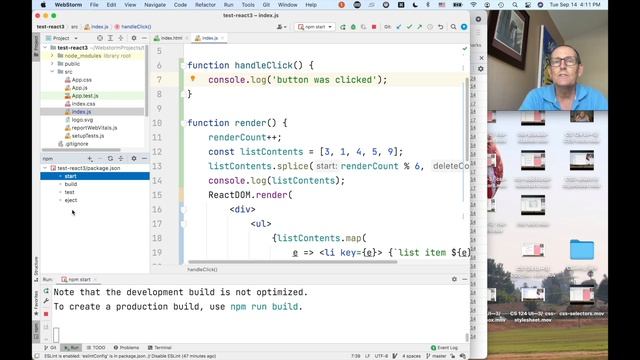The height and width of the screenshot is (360, 640).
Task: Toggle the code fold marker on line 10
Action: coord(182,123)
